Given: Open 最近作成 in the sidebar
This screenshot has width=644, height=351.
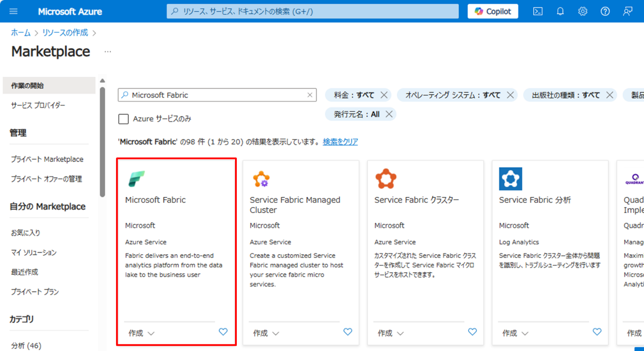Looking at the screenshot, I should [x=25, y=272].
